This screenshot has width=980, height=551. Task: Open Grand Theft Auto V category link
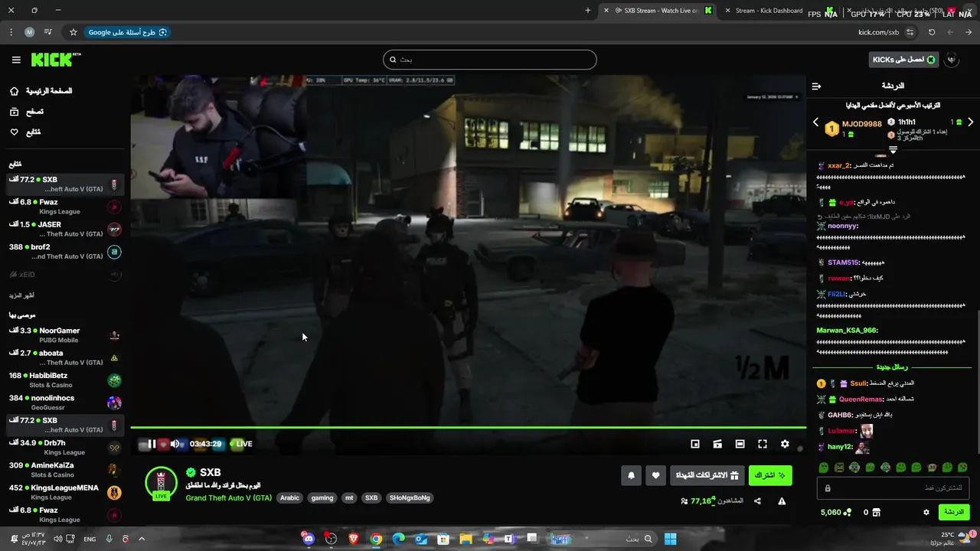228,497
